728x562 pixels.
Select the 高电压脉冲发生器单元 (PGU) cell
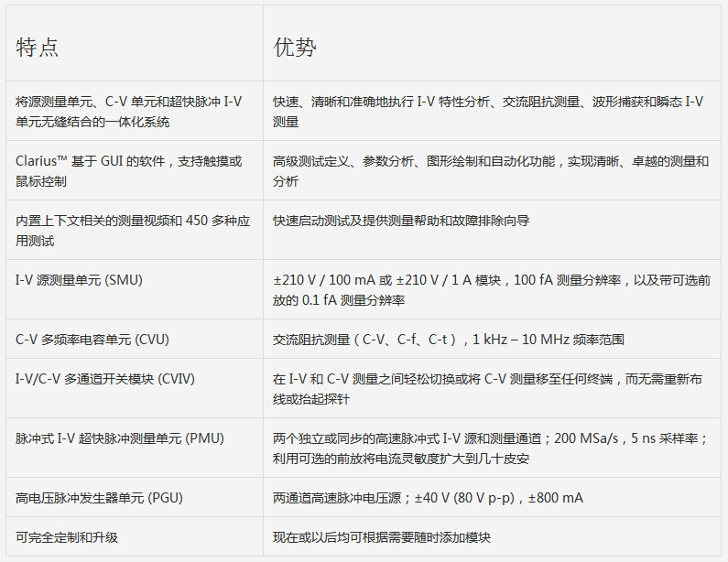(99, 499)
